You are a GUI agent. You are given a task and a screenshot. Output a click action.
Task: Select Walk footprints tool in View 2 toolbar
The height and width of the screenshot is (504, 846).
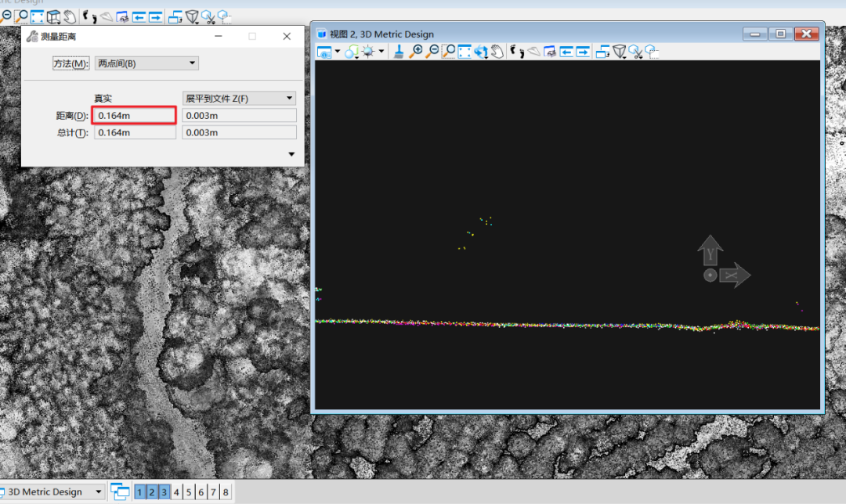tap(517, 52)
